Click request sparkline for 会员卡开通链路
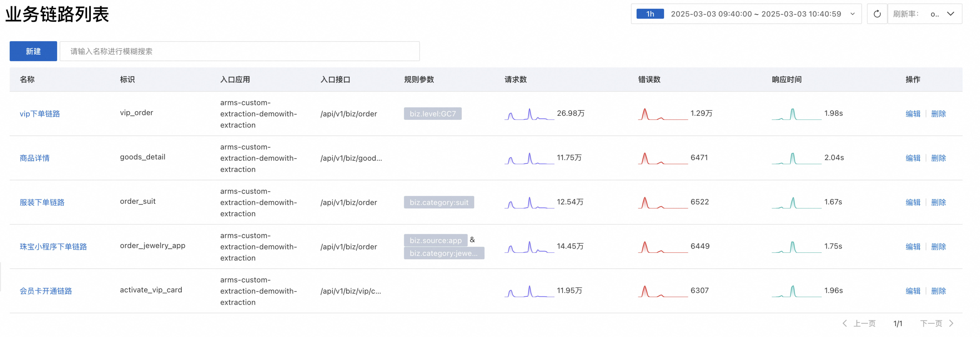The height and width of the screenshot is (337, 980). (529, 291)
